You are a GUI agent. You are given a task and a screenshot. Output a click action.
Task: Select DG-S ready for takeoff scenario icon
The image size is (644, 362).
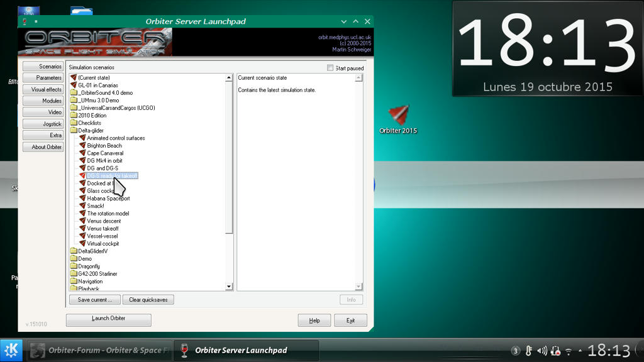click(82, 176)
